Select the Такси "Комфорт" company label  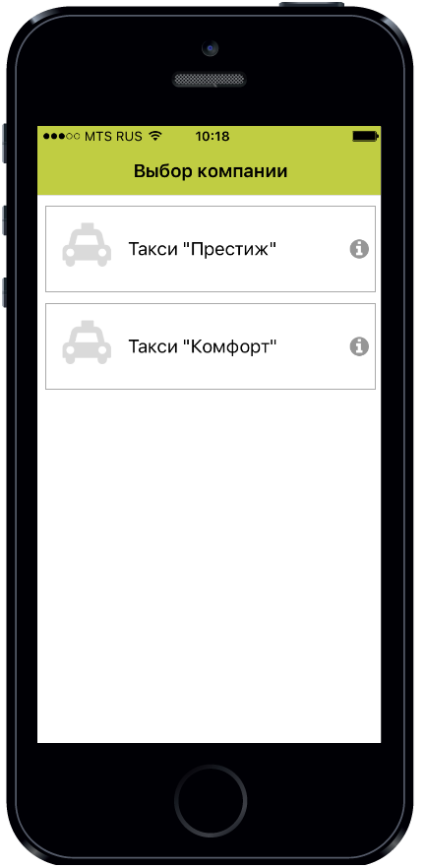[202, 346]
